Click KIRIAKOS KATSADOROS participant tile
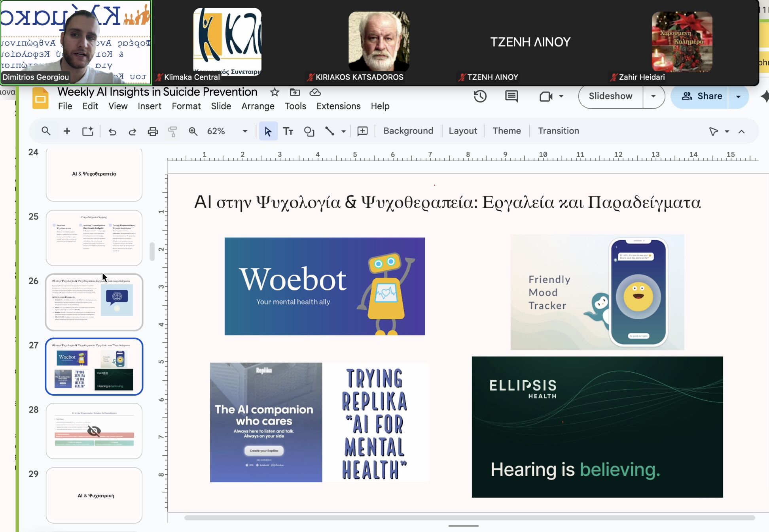The width and height of the screenshot is (769, 532). point(379,42)
